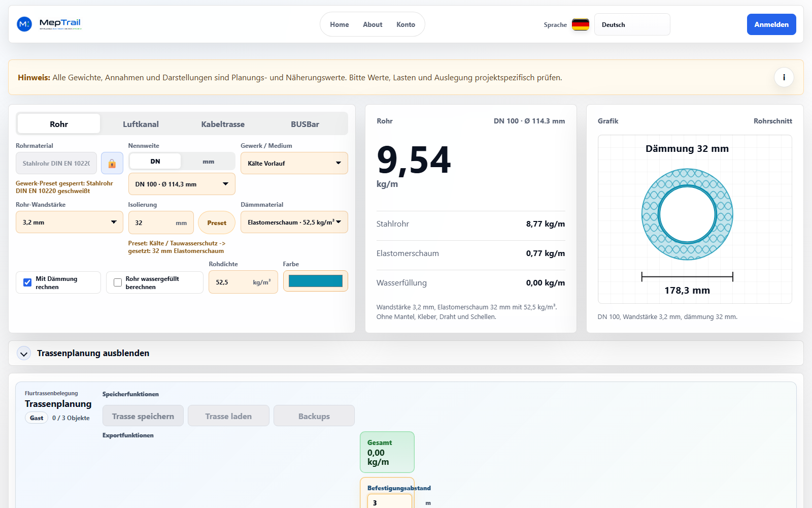The width and height of the screenshot is (812, 508).
Task: Click the insulation Preset button
Action: pos(217,223)
